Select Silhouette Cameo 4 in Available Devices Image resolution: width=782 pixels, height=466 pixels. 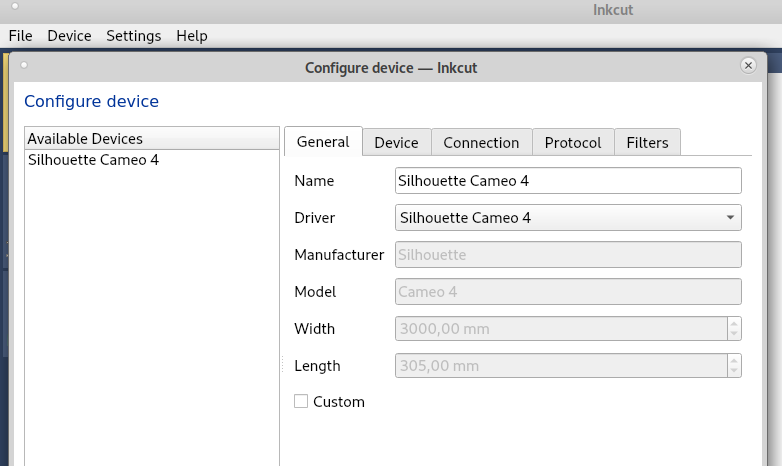(93, 160)
